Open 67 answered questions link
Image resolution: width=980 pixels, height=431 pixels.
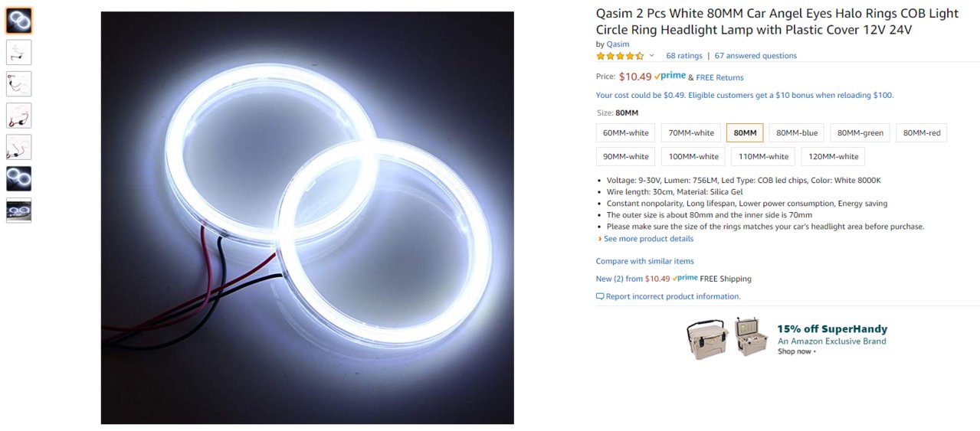tap(755, 56)
